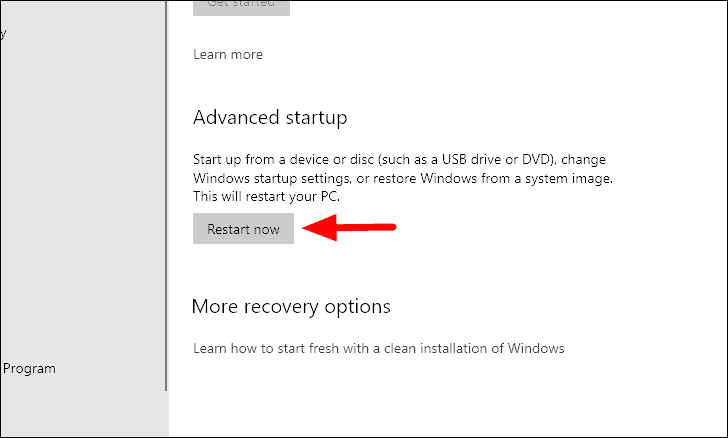Click the word 'Learn' in the fresh start link
The width and height of the screenshot is (728, 438).
(x=210, y=348)
